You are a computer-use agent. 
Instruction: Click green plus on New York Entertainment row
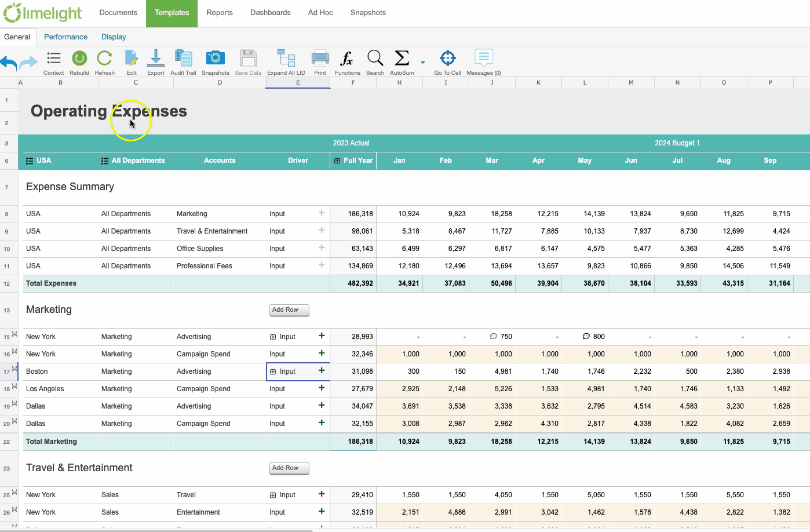[x=322, y=511]
